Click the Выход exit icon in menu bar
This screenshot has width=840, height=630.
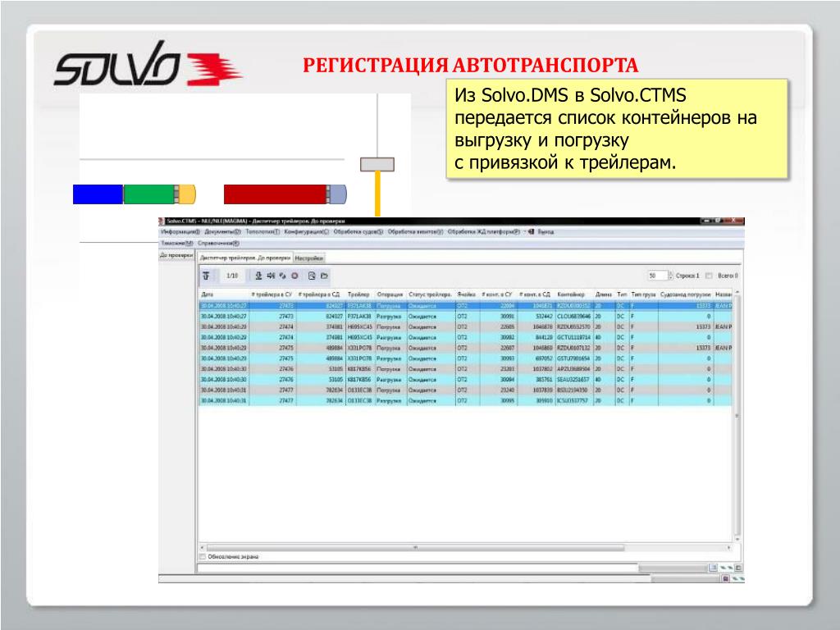532,232
